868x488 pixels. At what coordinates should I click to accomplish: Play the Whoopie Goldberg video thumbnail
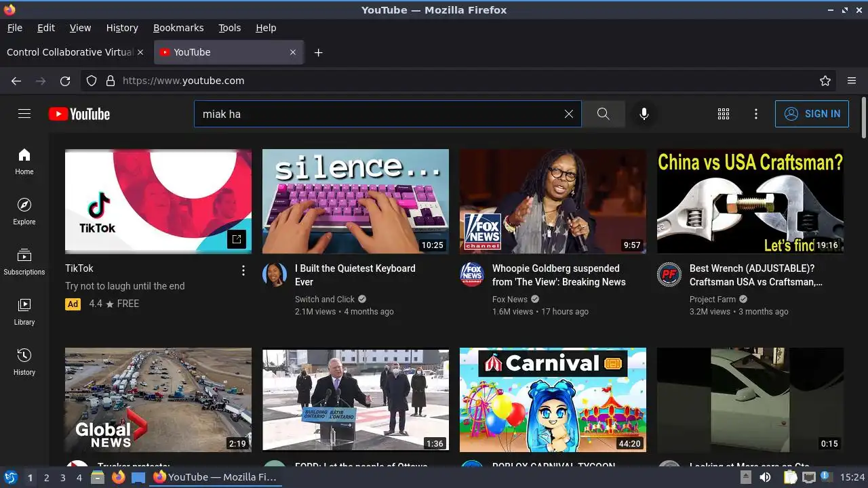(553, 201)
